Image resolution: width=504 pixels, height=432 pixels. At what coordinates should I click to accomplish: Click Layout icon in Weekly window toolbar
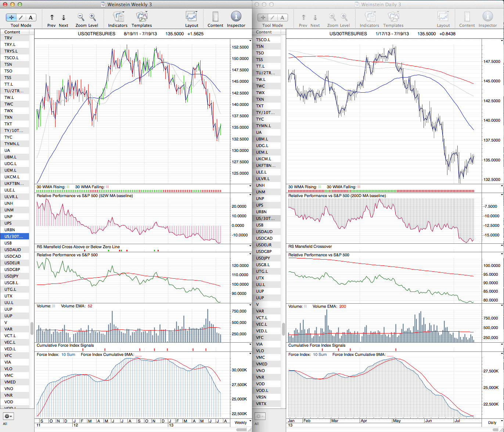click(191, 17)
